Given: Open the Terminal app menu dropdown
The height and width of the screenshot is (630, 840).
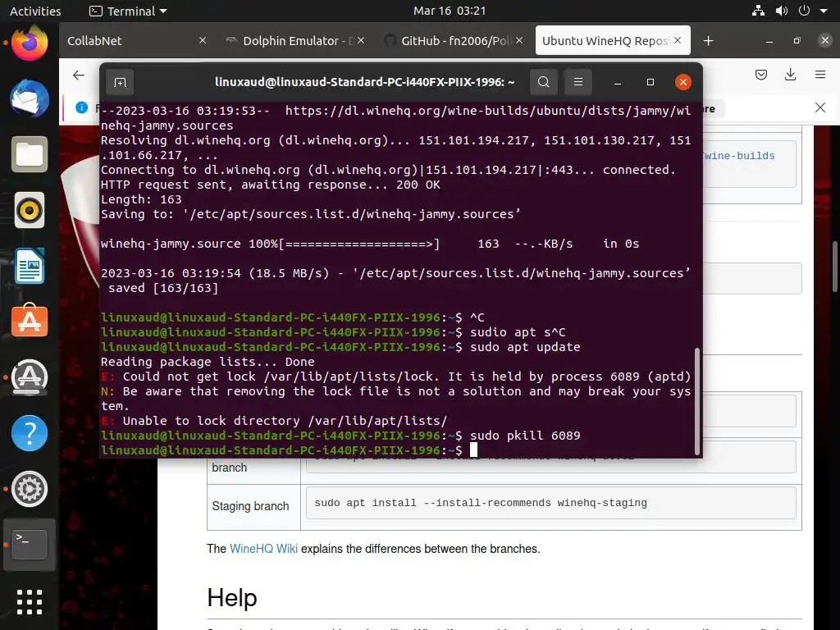Looking at the screenshot, I should tap(129, 11).
